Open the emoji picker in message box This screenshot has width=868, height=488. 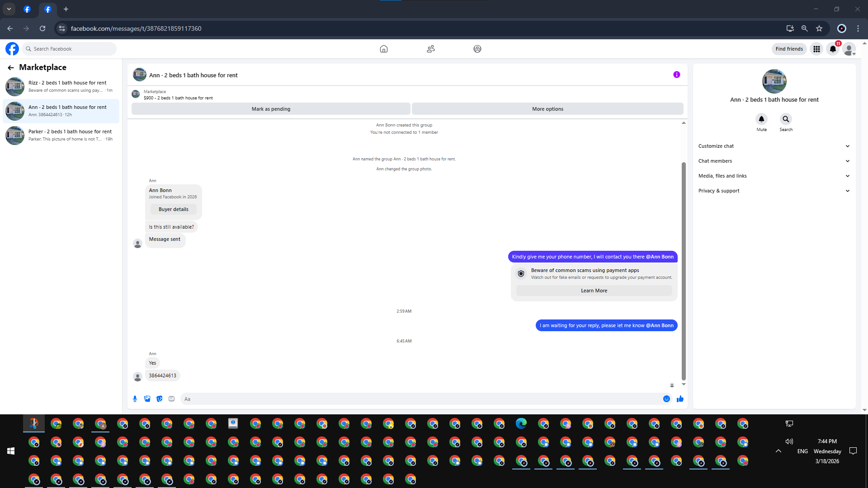666,399
